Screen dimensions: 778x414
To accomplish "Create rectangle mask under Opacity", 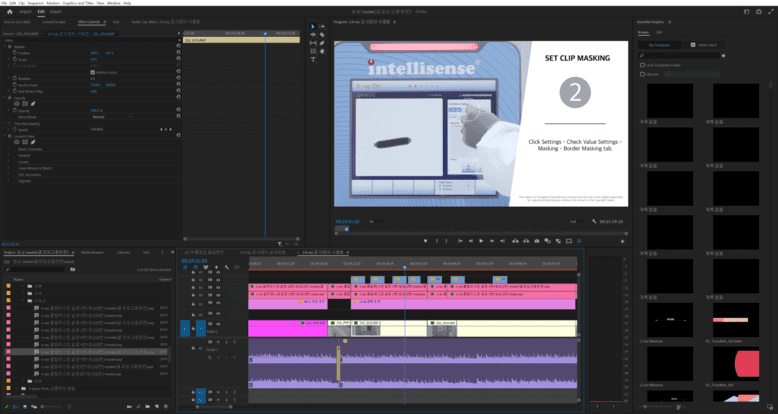I will click(x=25, y=104).
